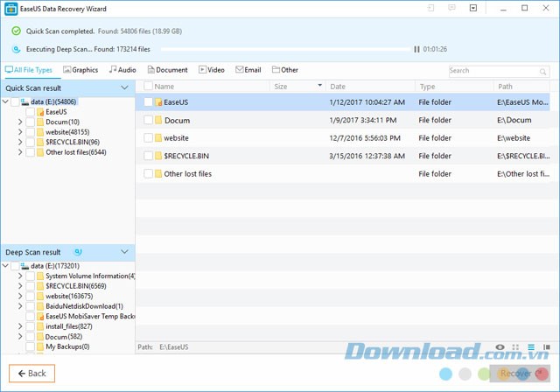Click the website folder icon in file list
This screenshot has height=392, width=560.
click(x=158, y=137)
